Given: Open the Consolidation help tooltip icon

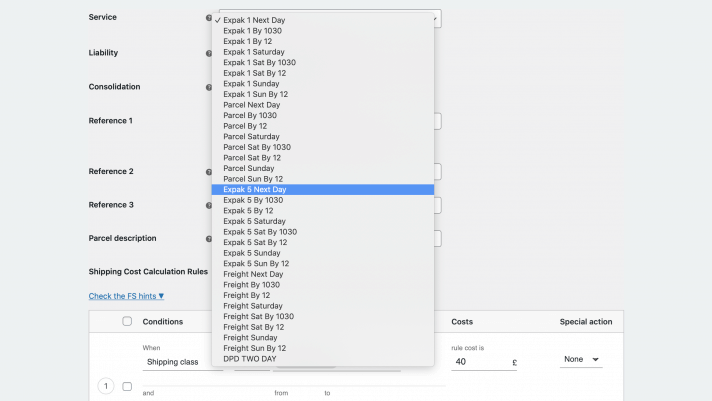Looking at the screenshot, I should (x=209, y=87).
